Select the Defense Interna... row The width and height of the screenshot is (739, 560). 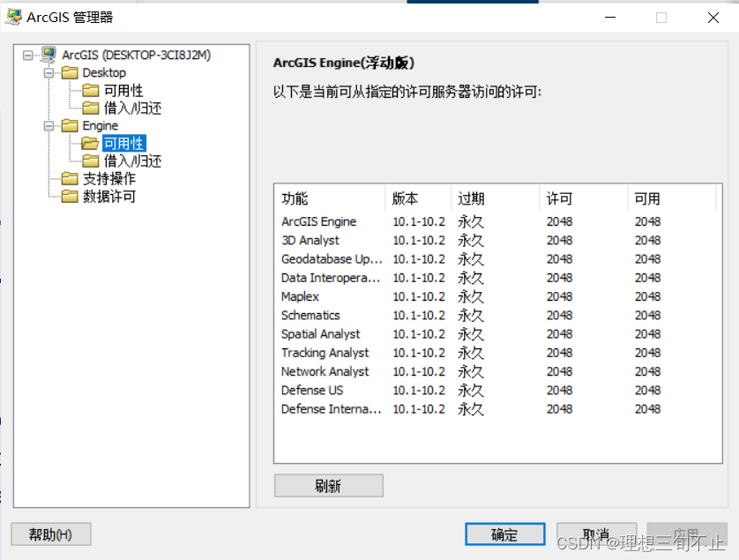pyautogui.click(x=497, y=409)
